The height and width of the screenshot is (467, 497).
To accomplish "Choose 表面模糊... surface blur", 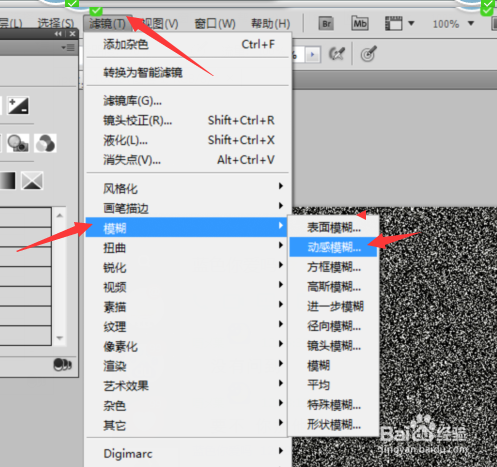I will 333,227.
